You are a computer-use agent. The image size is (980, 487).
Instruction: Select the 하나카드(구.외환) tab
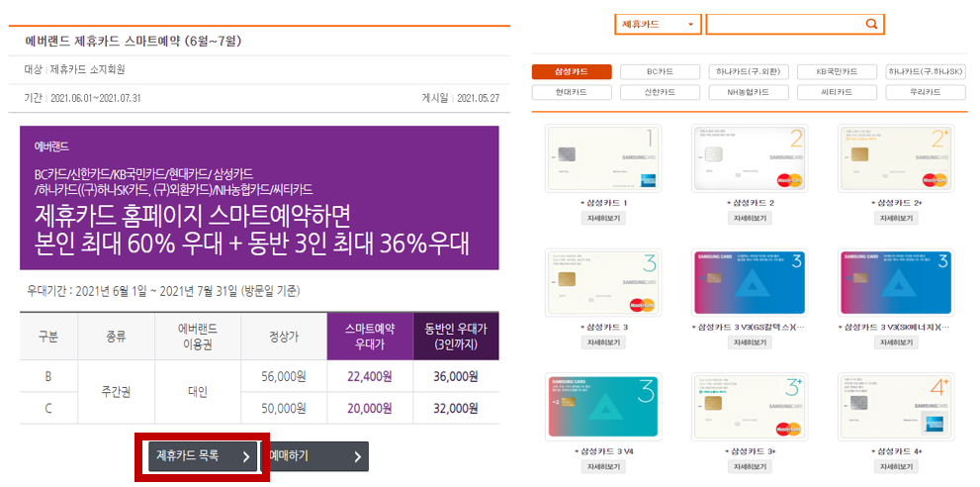[749, 71]
